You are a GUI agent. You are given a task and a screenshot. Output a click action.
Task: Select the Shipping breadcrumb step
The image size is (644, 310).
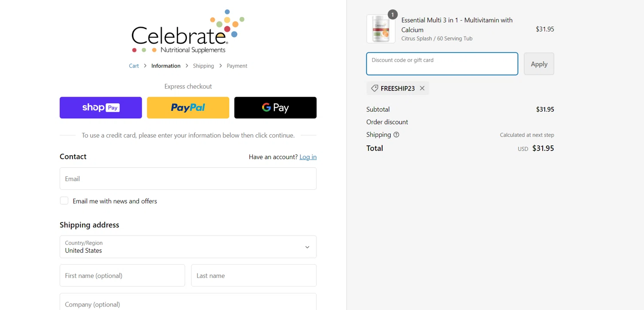(204, 66)
